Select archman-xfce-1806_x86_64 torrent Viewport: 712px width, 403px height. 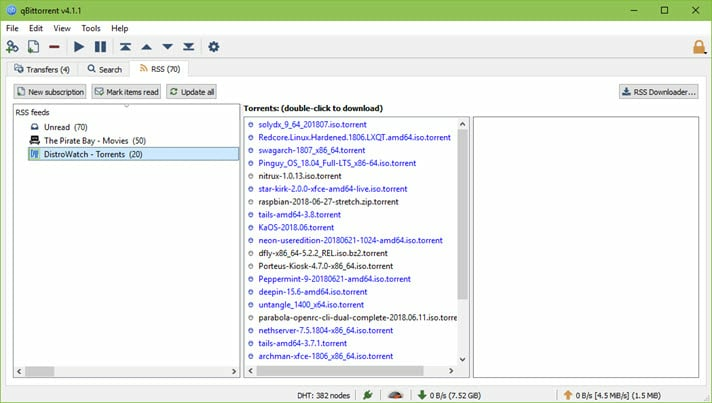[326, 356]
